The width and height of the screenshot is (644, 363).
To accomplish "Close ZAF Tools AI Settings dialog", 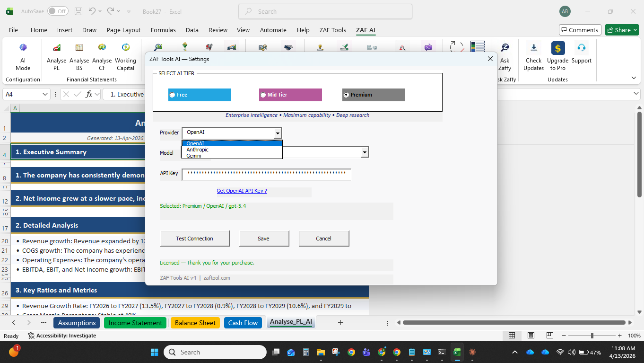I will coord(490,59).
